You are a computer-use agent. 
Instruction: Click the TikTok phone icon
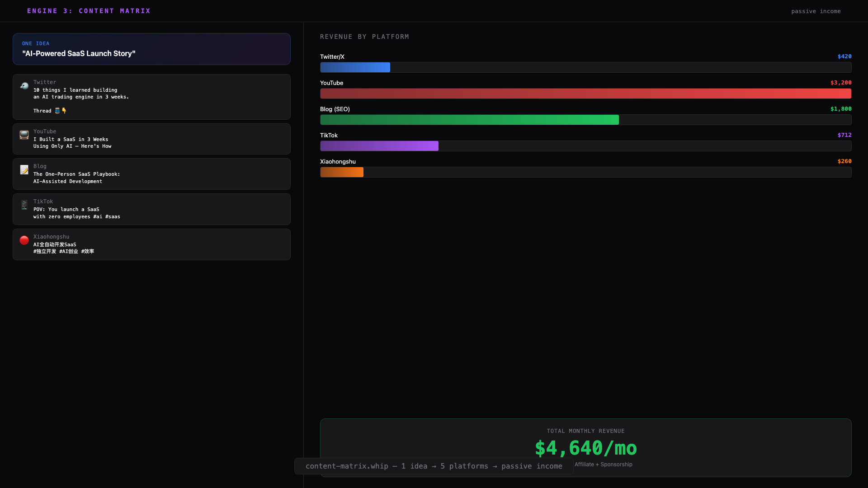click(24, 205)
